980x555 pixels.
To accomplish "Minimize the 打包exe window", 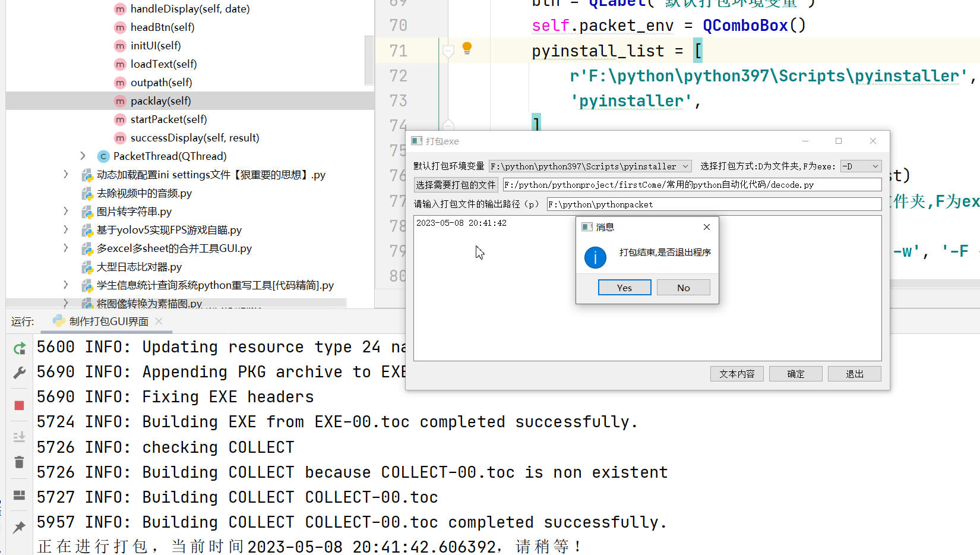I will pos(805,141).
